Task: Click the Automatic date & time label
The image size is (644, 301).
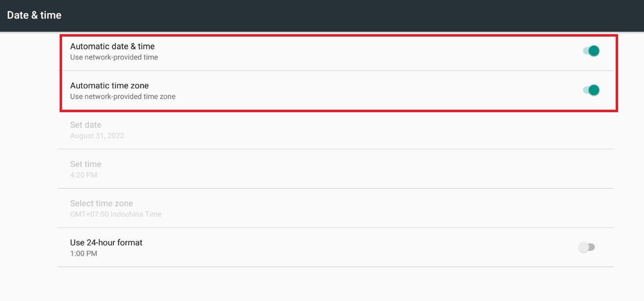Action: (x=112, y=46)
